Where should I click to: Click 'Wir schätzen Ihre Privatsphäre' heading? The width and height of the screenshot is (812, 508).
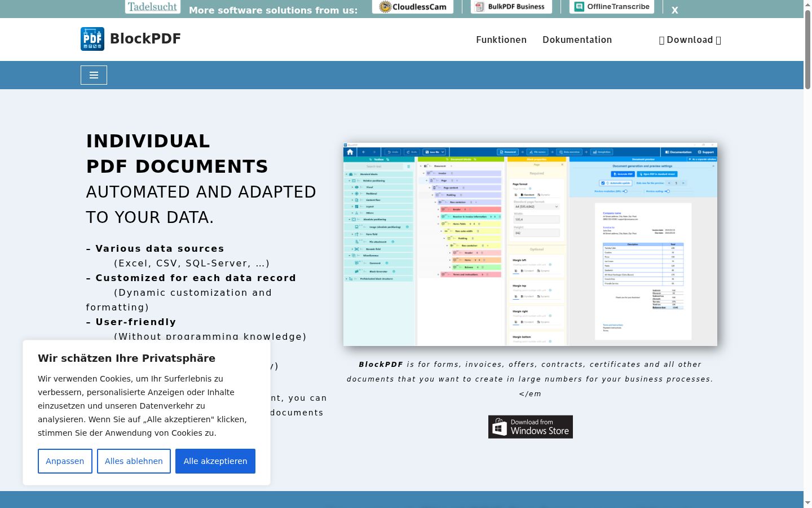pyautogui.click(x=126, y=358)
